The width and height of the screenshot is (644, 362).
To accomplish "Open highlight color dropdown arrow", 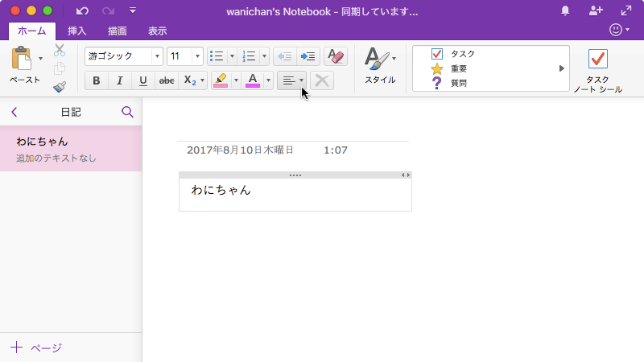I will coord(236,80).
